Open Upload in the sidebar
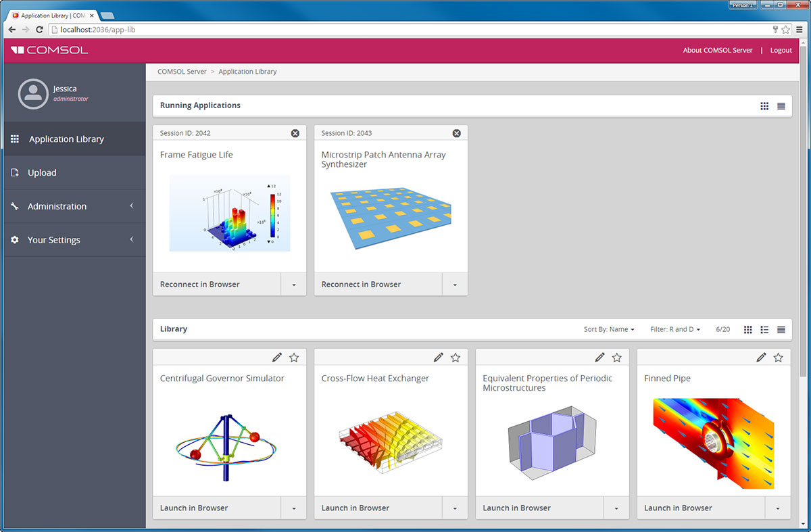Viewport: 811px width, 532px height. pyautogui.click(x=42, y=172)
